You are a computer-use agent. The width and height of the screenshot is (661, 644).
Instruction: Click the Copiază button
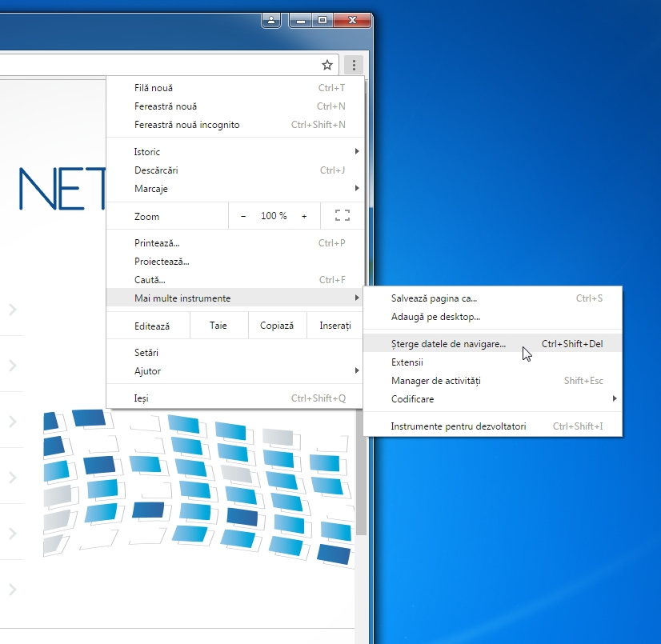click(x=277, y=326)
